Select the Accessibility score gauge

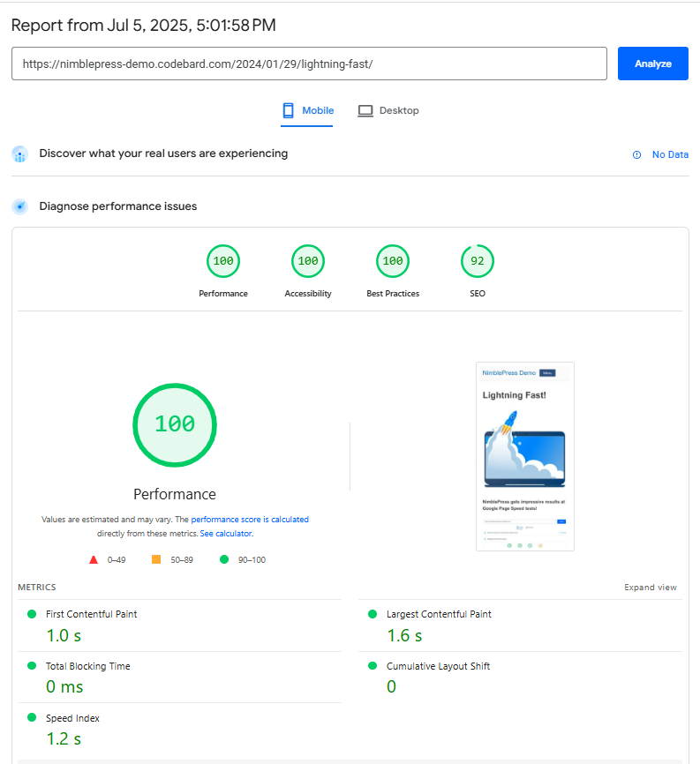coord(308,261)
